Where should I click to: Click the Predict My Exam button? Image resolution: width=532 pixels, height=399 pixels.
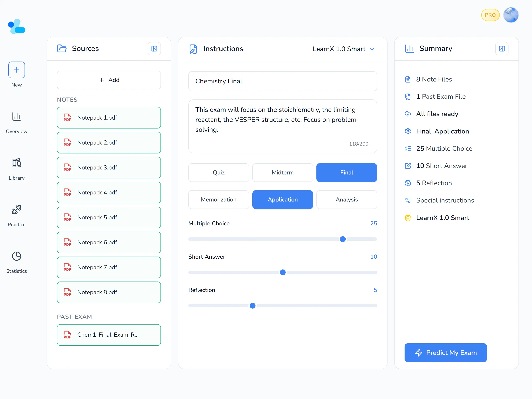(x=446, y=353)
